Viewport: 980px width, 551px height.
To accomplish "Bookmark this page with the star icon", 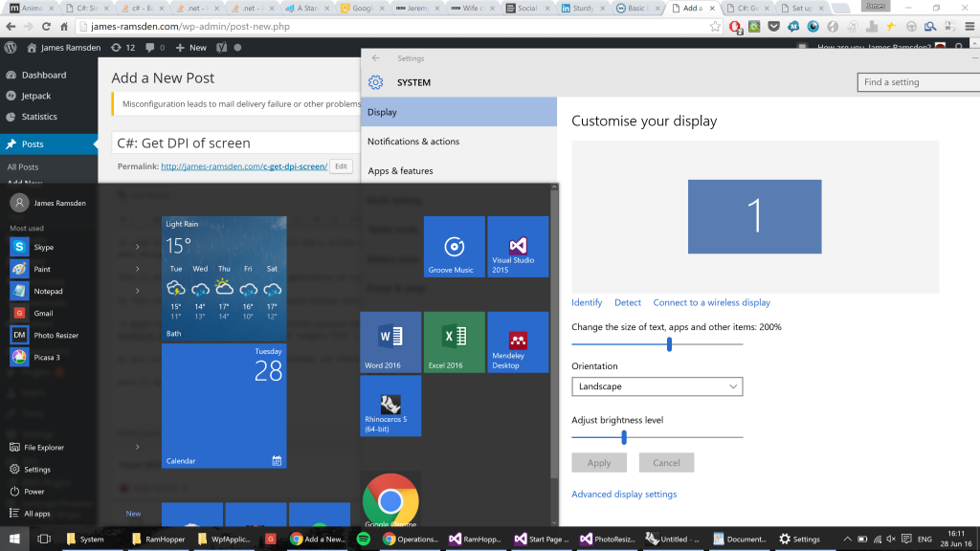I will click(x=715, y=26).
